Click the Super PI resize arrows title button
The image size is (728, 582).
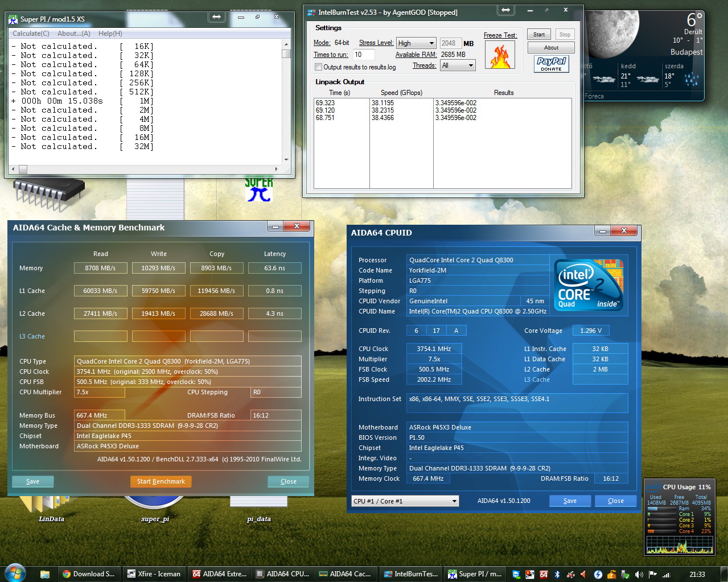click(216, 17)
